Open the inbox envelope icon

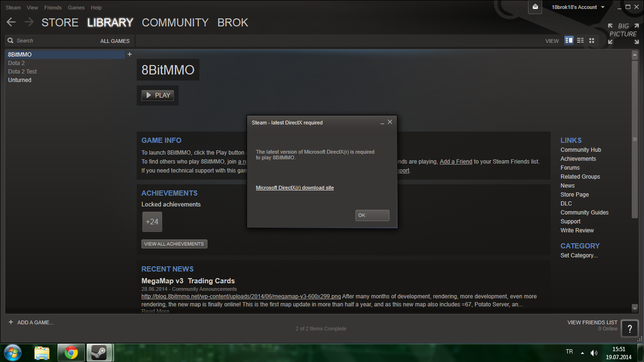point(535,7)
